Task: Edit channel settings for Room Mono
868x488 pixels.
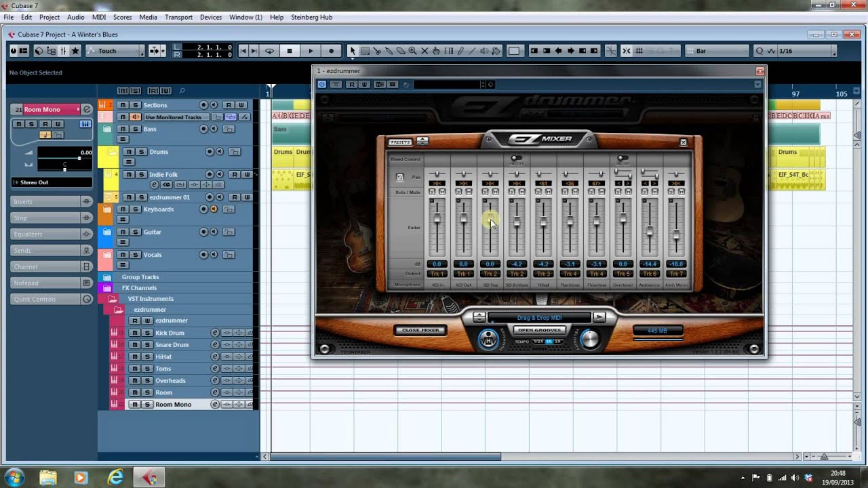Action: [x=215, y=405]
